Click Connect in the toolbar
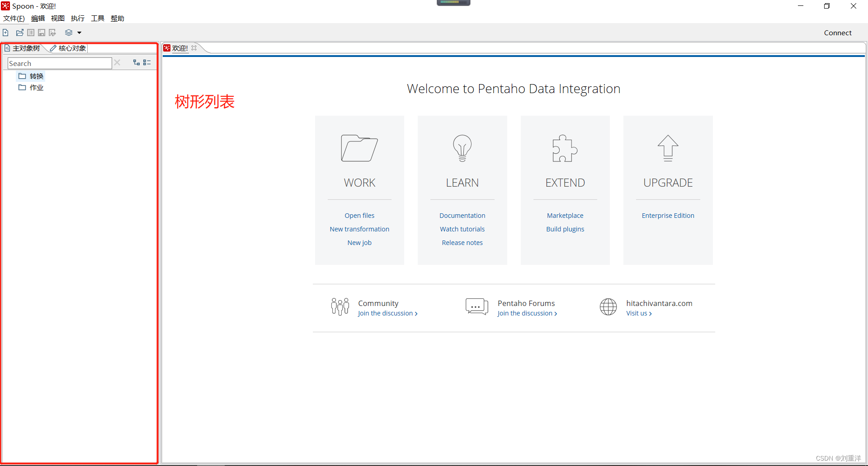Image resolution: width=868 pixels, height=466 pixels. pos(838,33)
